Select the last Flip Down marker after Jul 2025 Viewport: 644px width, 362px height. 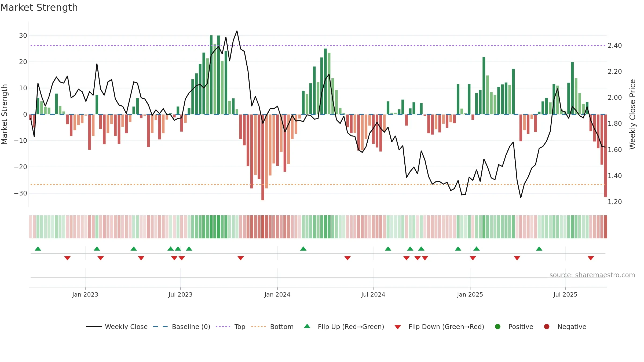591,258
